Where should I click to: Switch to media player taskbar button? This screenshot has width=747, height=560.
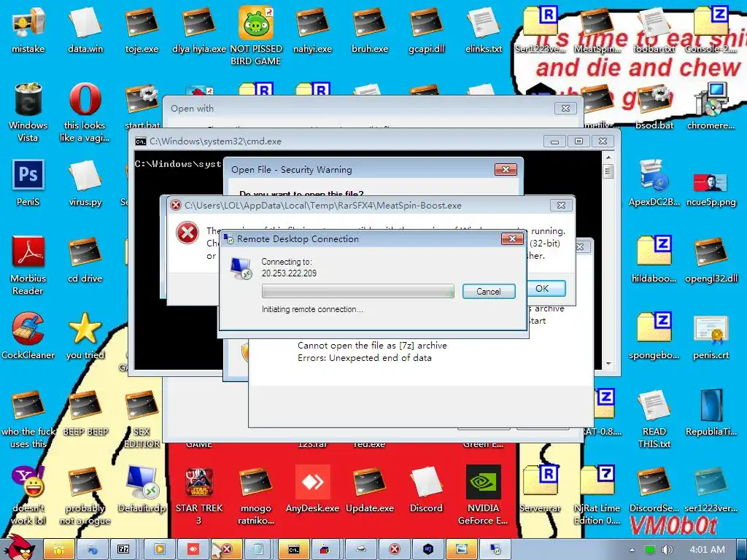159,549
